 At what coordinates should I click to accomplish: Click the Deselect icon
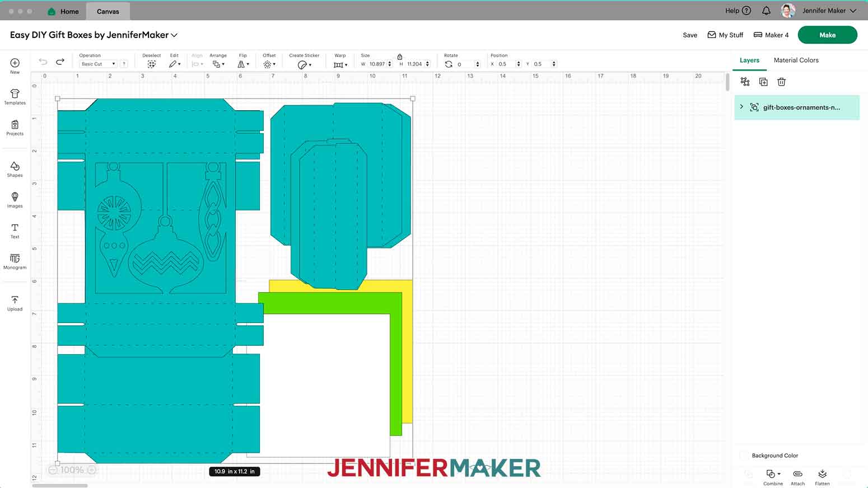[x=151, y=64]
